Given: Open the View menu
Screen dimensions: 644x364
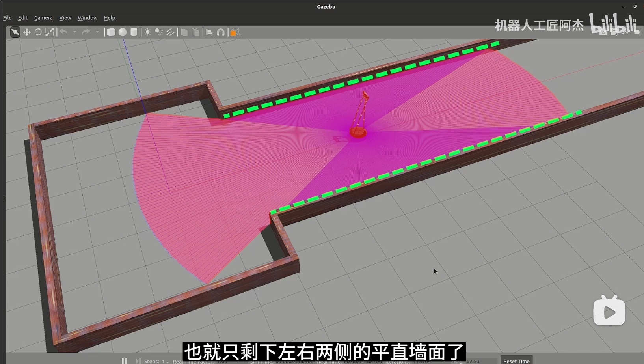Looking at the screenshot, I should coord(65,18).
